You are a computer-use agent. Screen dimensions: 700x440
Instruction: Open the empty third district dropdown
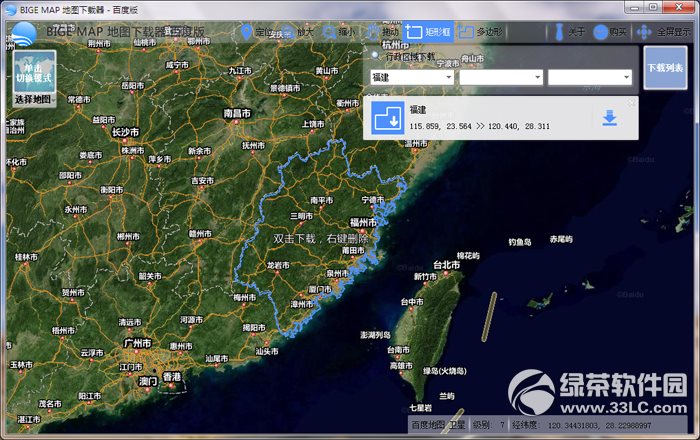[590, 77]
